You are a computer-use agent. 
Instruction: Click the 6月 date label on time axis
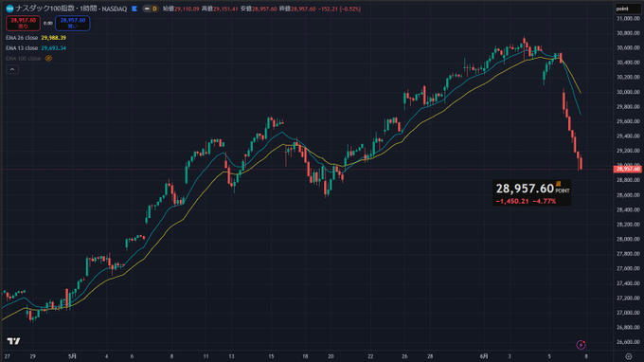tap(485, 356)
